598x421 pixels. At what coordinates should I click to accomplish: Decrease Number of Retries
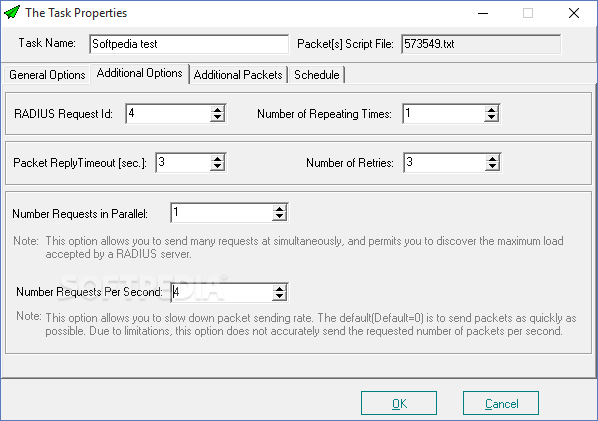492,167
